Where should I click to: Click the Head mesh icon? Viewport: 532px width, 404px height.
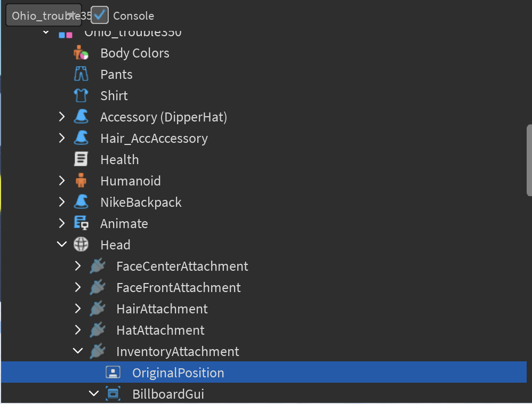click(x=81, y=245)
